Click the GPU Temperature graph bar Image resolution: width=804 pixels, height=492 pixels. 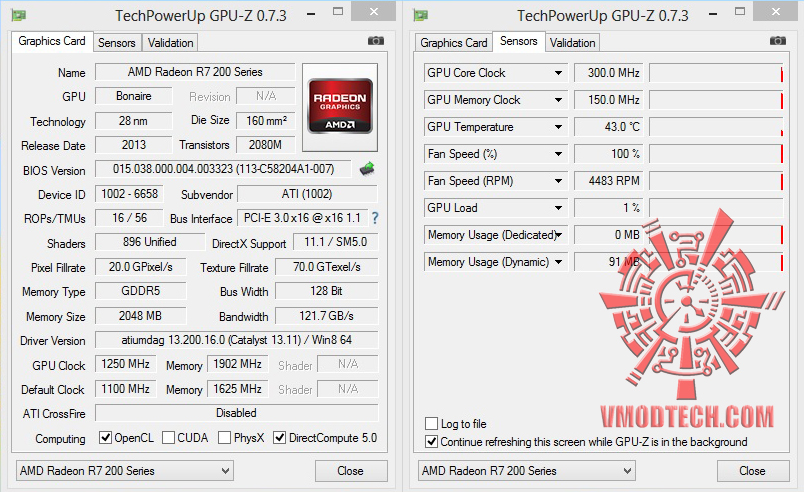pos(716,127)
